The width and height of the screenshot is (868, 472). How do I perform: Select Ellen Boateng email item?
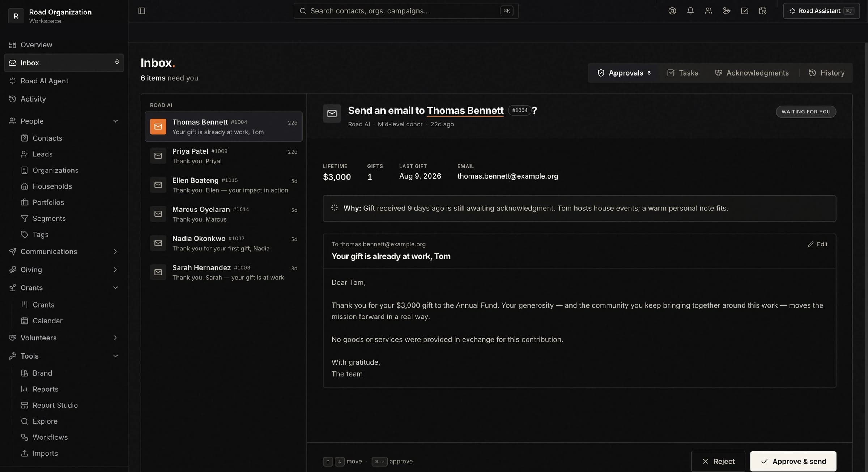point(224,185)
